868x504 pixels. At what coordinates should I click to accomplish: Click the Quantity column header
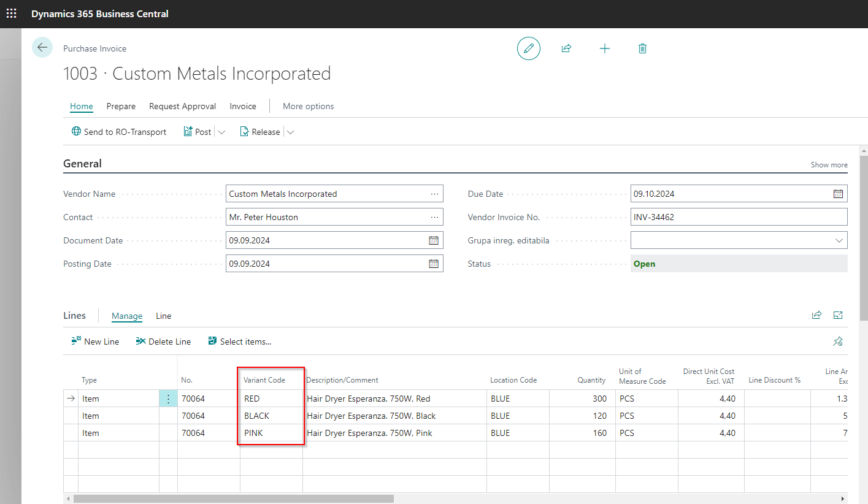pyautogui.click(x=591, y=380)
